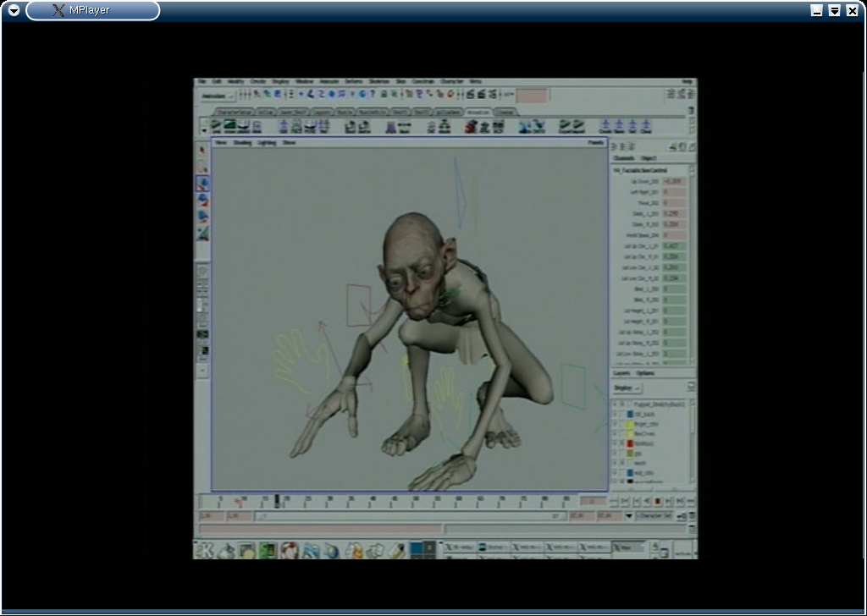Toggle visibility of grp layer
The image size is (867, 616).
pyautogui.click(x=615, y=454)
